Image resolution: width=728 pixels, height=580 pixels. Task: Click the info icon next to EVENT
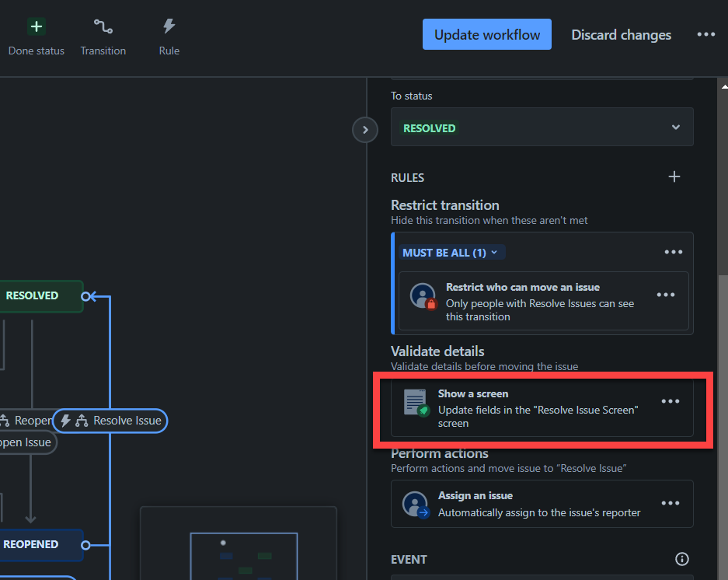pyautogui.click(x=681, y=559)
